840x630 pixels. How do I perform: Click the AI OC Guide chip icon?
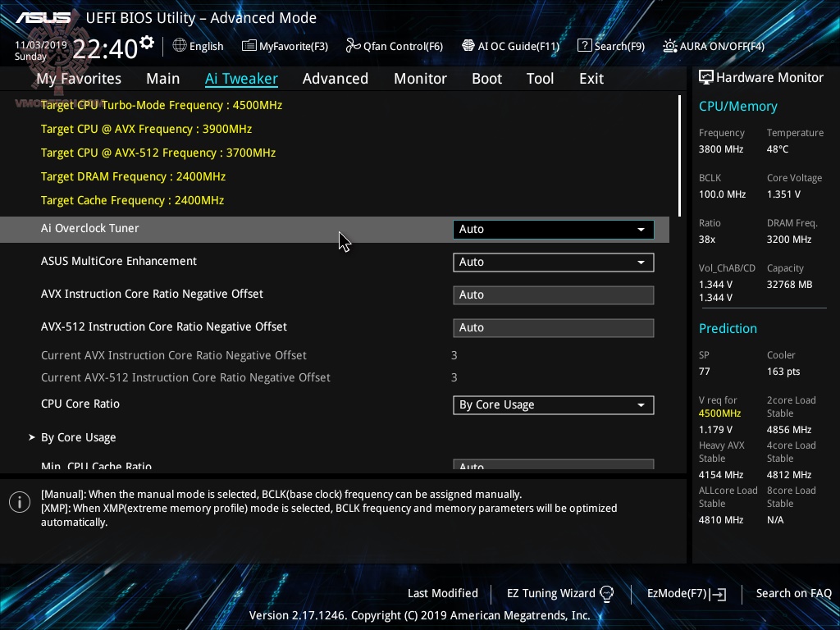tap(468, 46)
